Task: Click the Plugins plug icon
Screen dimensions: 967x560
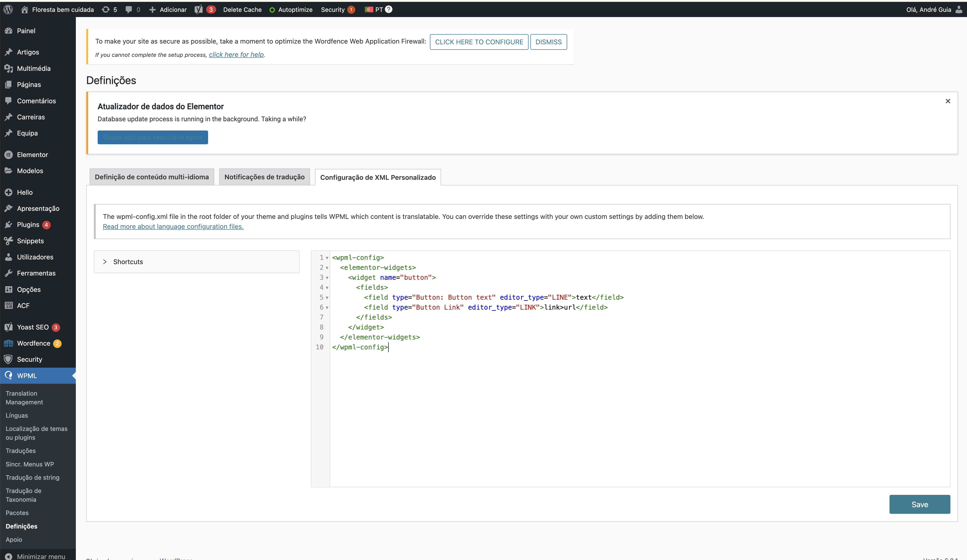Action: [9, 225]
